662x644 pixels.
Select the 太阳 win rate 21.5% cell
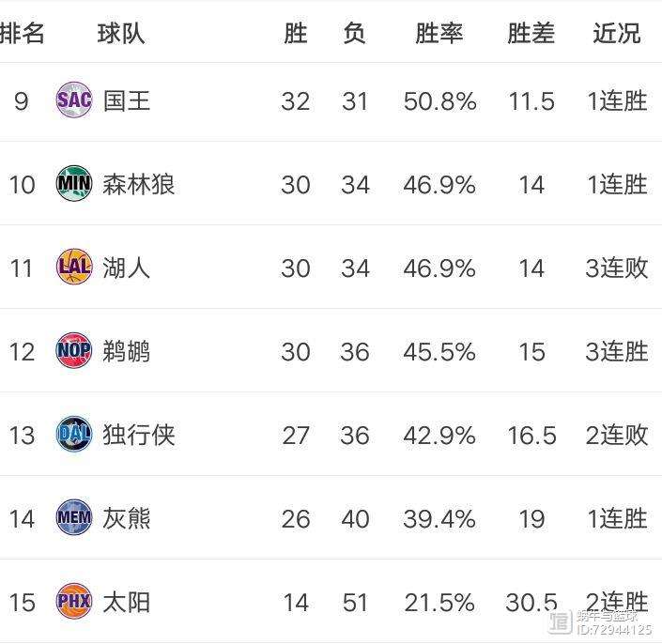439,602
